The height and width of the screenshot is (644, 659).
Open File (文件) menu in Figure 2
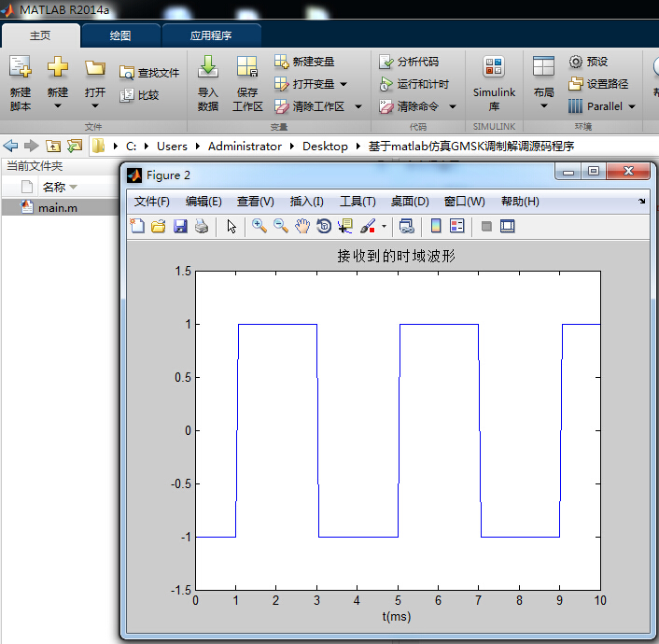152,202
